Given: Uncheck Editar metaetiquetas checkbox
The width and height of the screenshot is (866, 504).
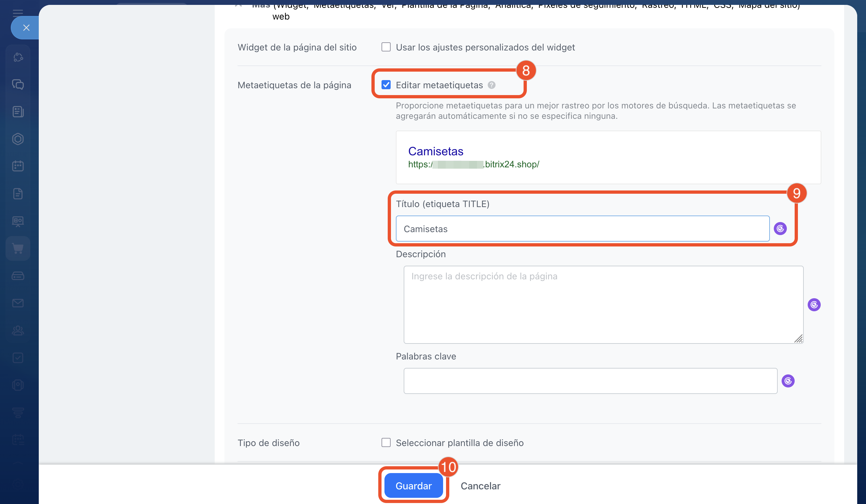Looking at the screenshot, I should pos(386,85).
